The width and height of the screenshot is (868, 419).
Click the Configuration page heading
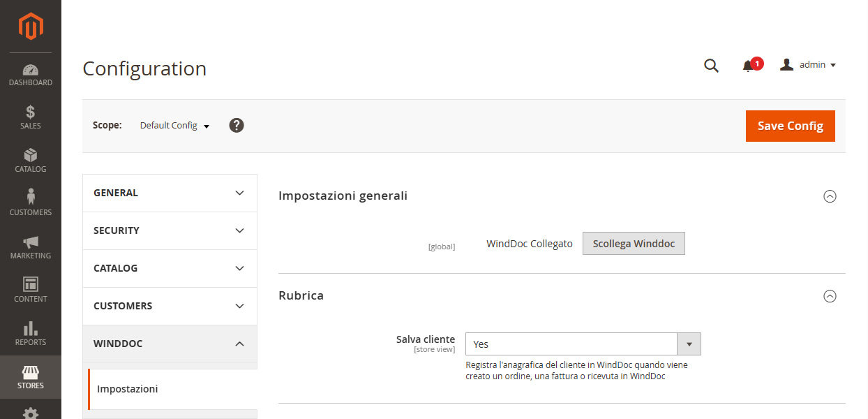click(144, 68)
